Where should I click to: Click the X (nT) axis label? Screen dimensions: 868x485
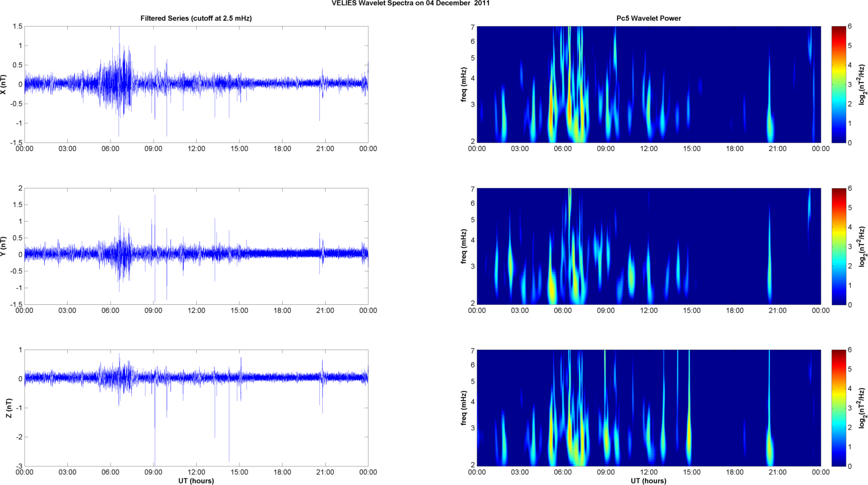[3, 84]
